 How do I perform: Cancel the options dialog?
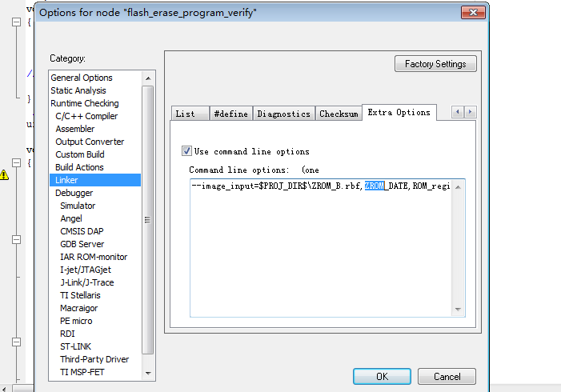point(447,376)
